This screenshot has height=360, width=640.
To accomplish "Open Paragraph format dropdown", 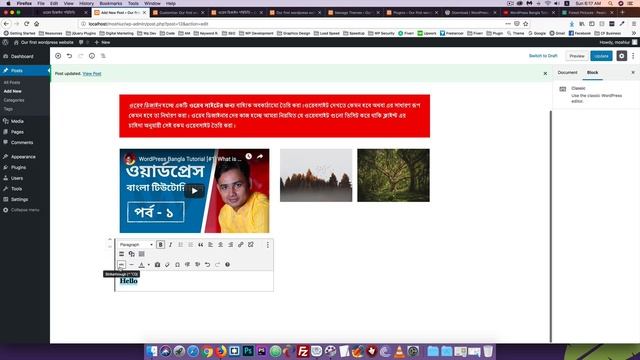I will (136, 244).
